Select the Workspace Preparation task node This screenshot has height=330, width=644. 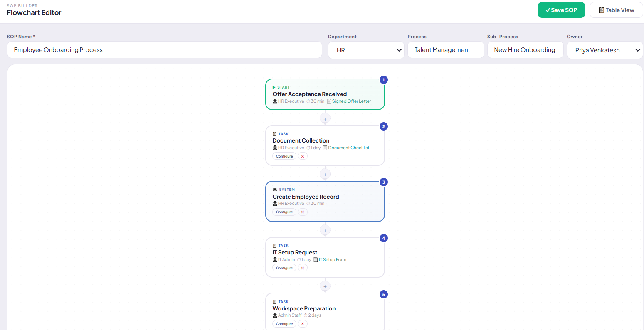(325, 311)
